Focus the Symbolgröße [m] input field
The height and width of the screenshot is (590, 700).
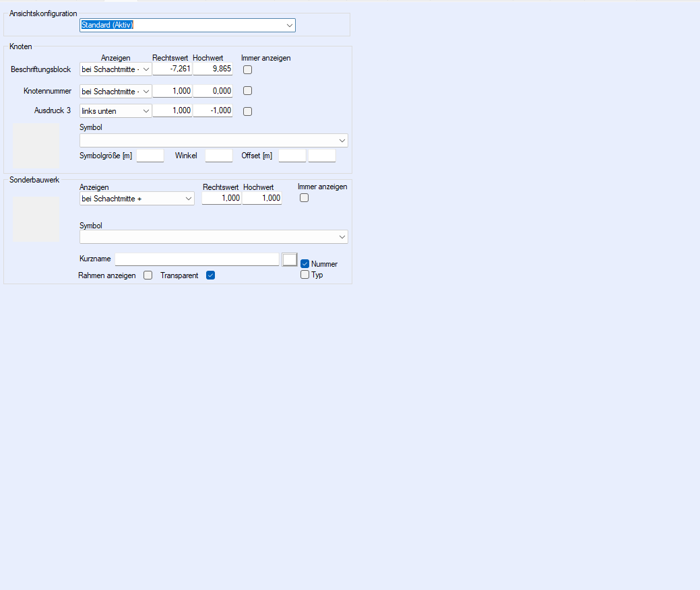150,156
